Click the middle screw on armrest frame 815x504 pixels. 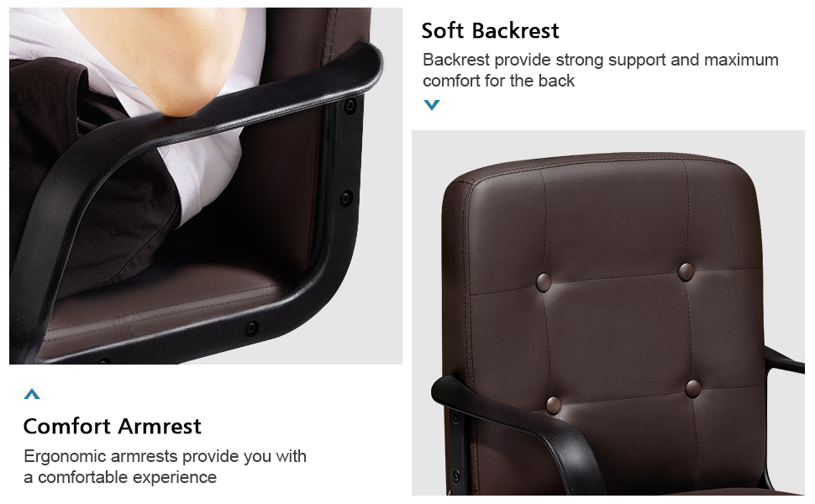(345, 198)
